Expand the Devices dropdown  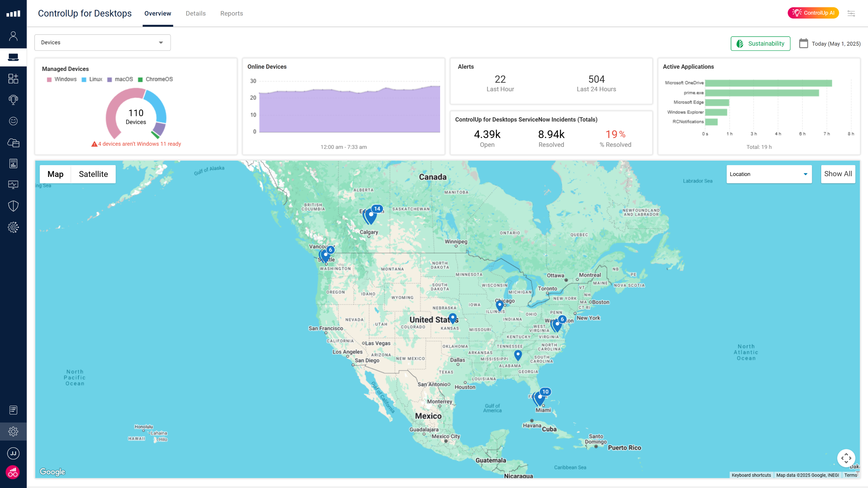point(102,42)
